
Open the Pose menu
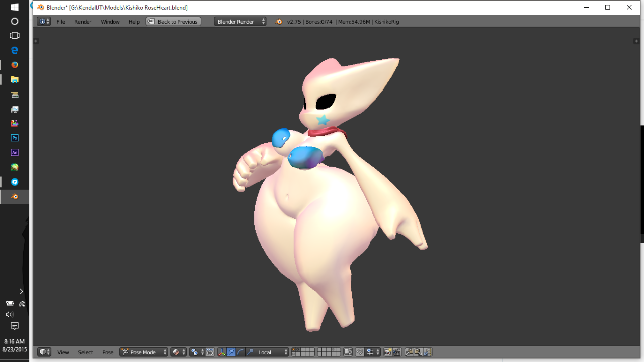tap(108, 352)
